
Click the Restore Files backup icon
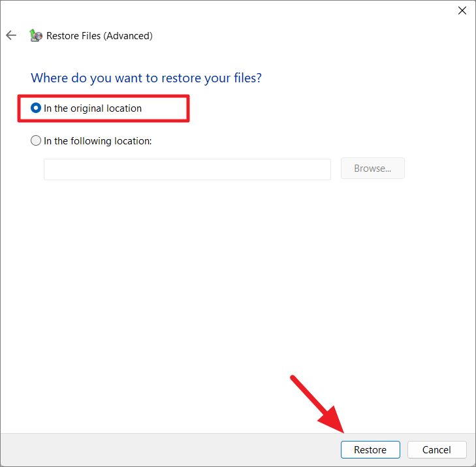pos(35,35)
